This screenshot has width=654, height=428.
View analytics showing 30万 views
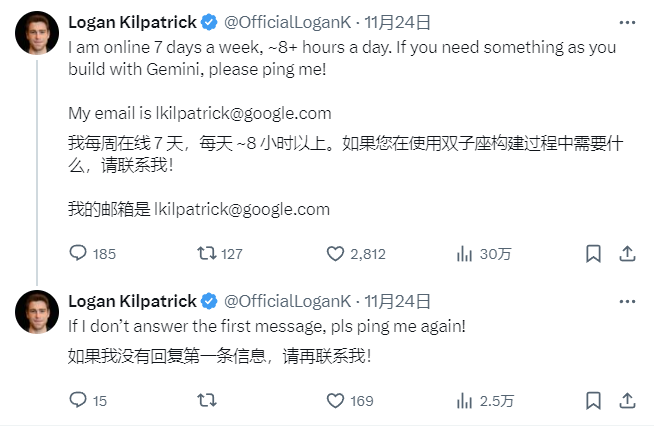pos(464,253)
